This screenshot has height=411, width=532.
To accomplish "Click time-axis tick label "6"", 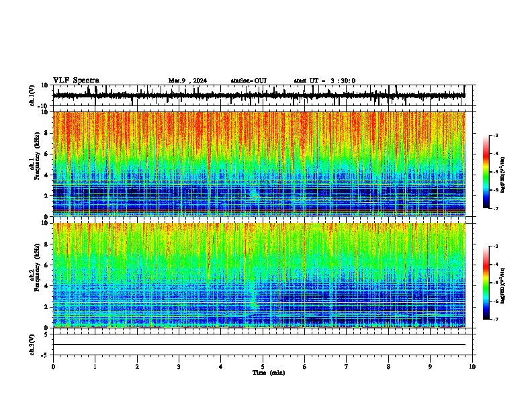I will pyautogui.click(x=305, y=367).
